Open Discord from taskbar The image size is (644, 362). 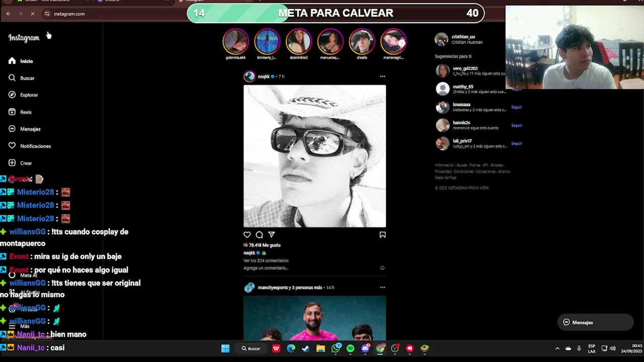click(365, 348)
